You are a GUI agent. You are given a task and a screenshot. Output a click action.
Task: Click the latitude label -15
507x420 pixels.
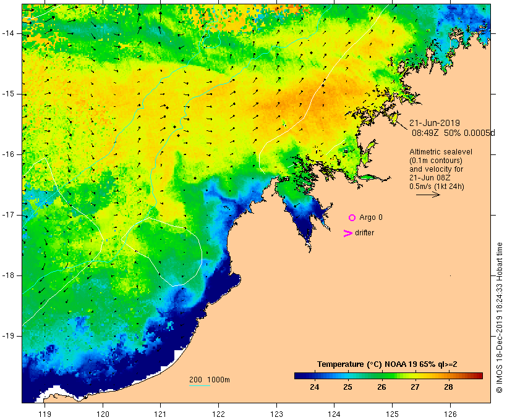[7, 94]
